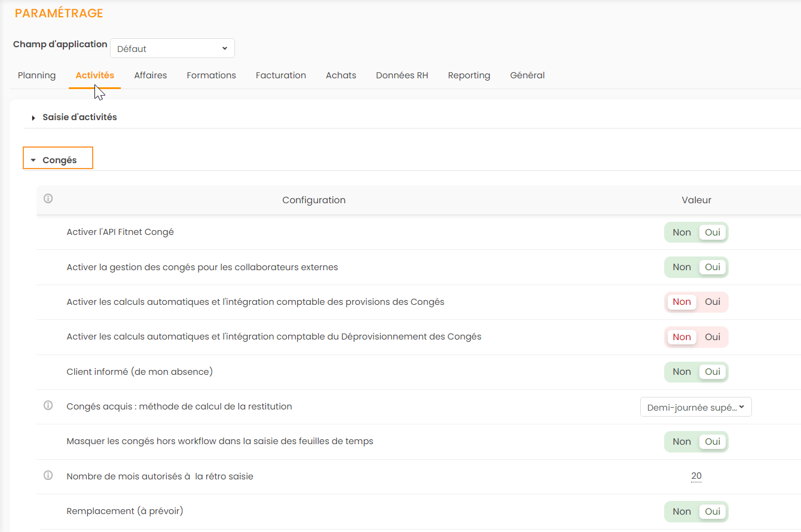Image resolution: width=801 pixels, height=532 pixels.
Task: Enable Oui for Déprovisionnement des Congés
Action: (713, 337)
